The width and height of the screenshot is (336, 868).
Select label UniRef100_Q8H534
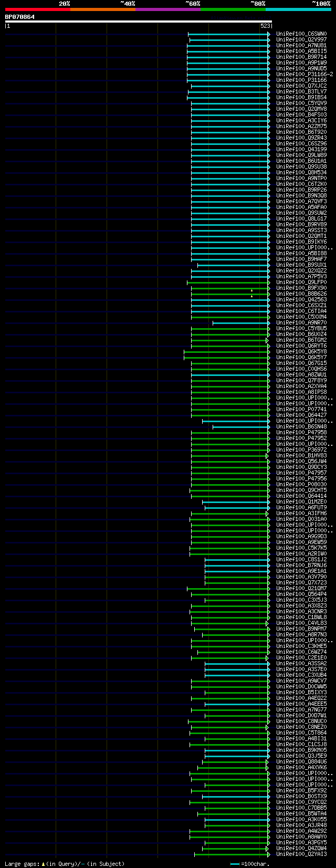301,173
